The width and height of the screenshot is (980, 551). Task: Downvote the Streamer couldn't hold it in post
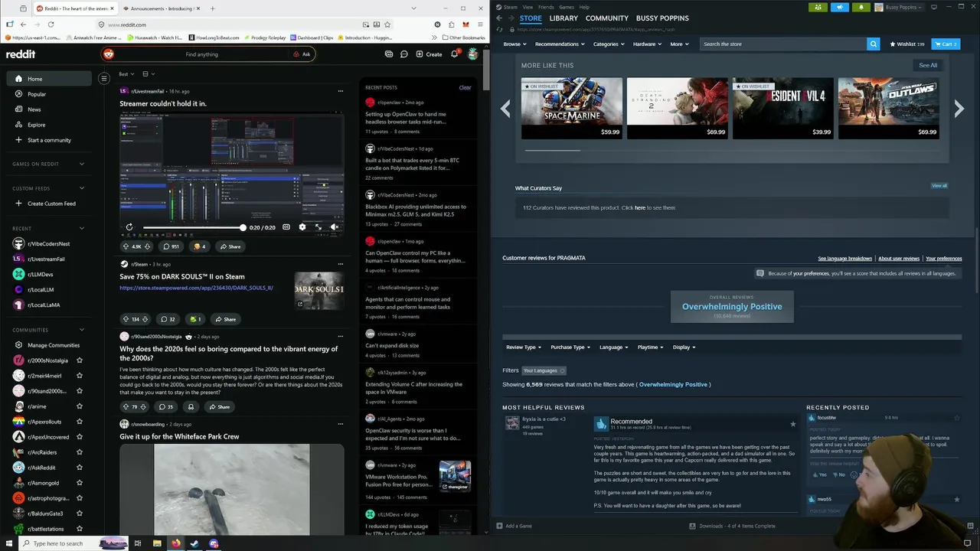(147, 246)
